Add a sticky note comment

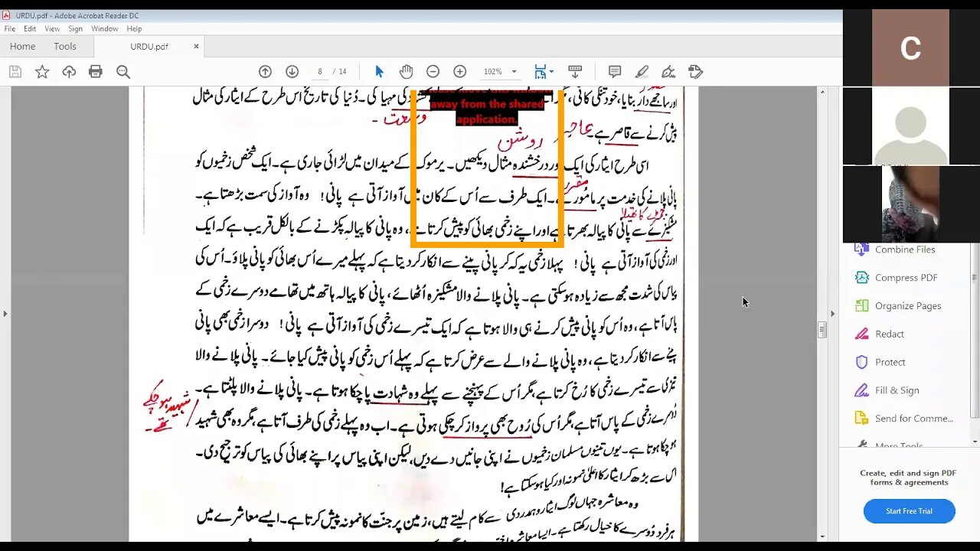pyautogui.click(x=615, y=72)
